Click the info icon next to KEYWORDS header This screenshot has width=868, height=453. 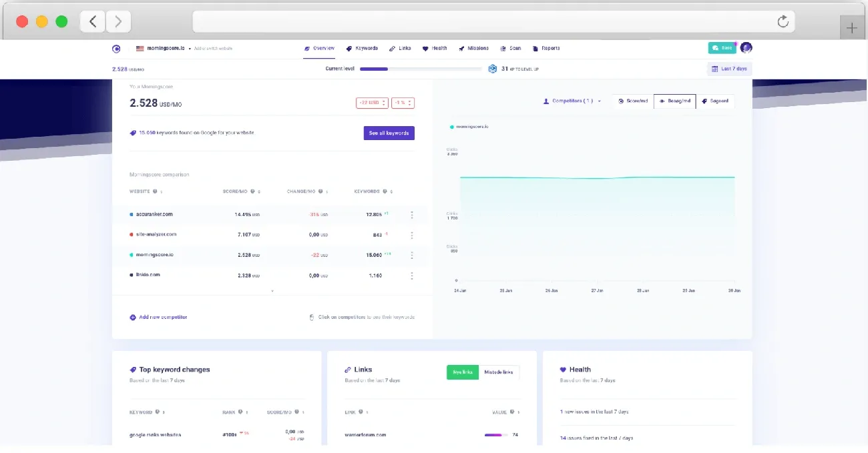pos(385,191)
